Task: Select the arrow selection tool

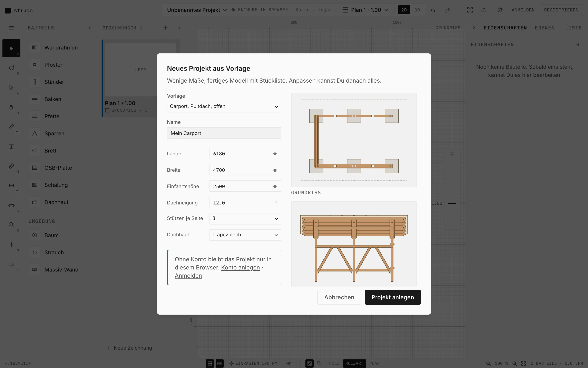Action: pos(11,48)
